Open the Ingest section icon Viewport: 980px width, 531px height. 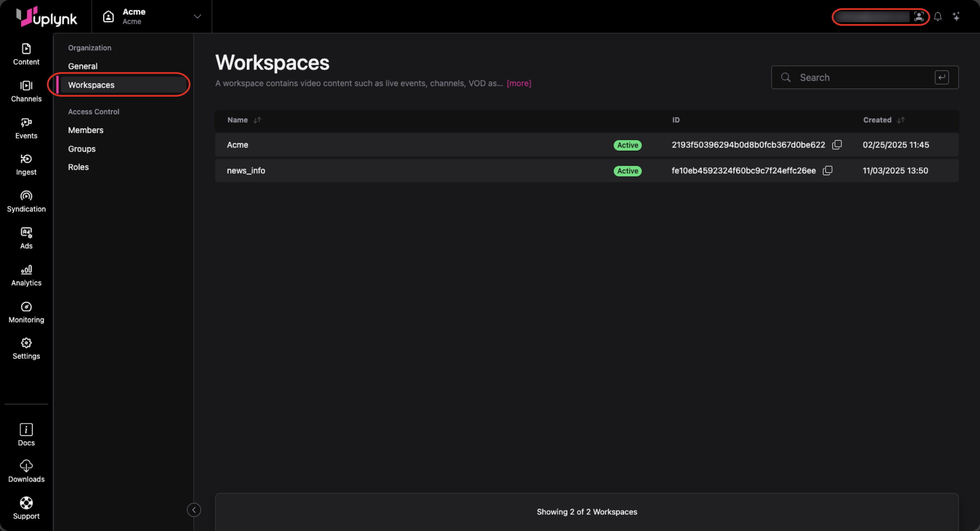26,159
